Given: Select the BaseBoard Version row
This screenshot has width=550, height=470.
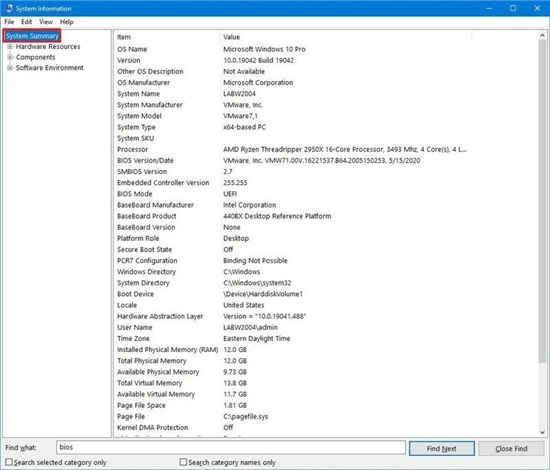Looking at the screenshot, I should point(326,227).
